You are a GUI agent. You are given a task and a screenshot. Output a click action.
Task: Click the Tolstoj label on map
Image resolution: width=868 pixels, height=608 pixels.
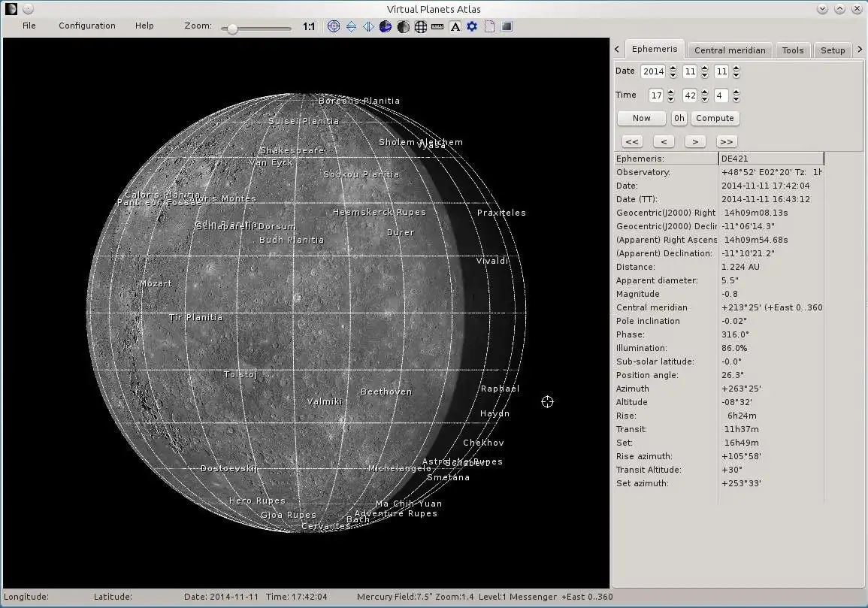[x=240, y=374]
